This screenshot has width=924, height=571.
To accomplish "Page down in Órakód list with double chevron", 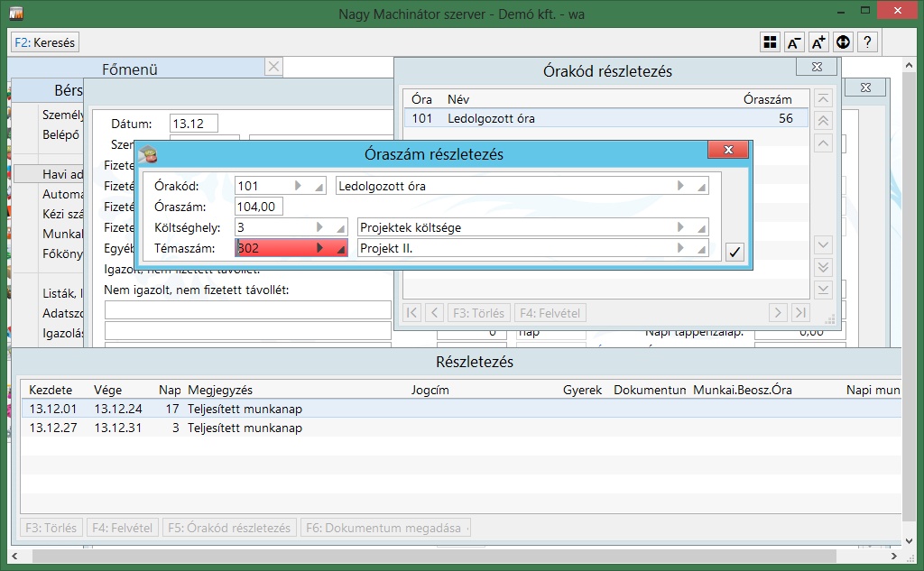I will (823, 267).
